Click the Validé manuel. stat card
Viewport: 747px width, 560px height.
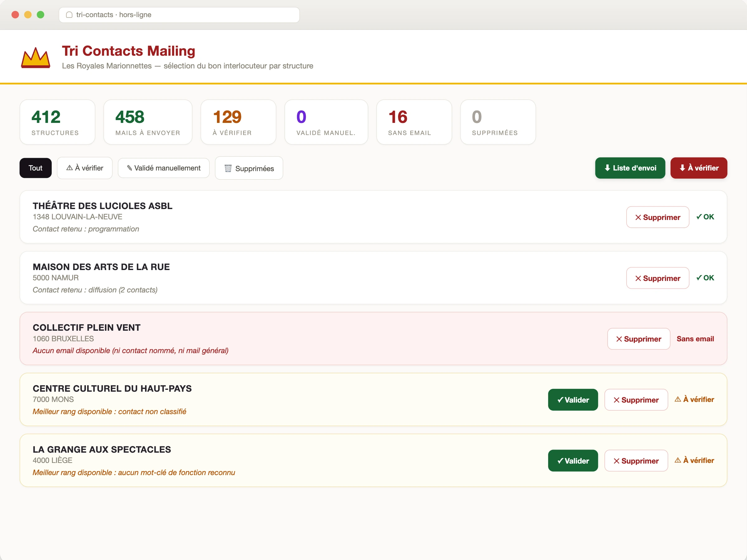[x=326, y=122]
